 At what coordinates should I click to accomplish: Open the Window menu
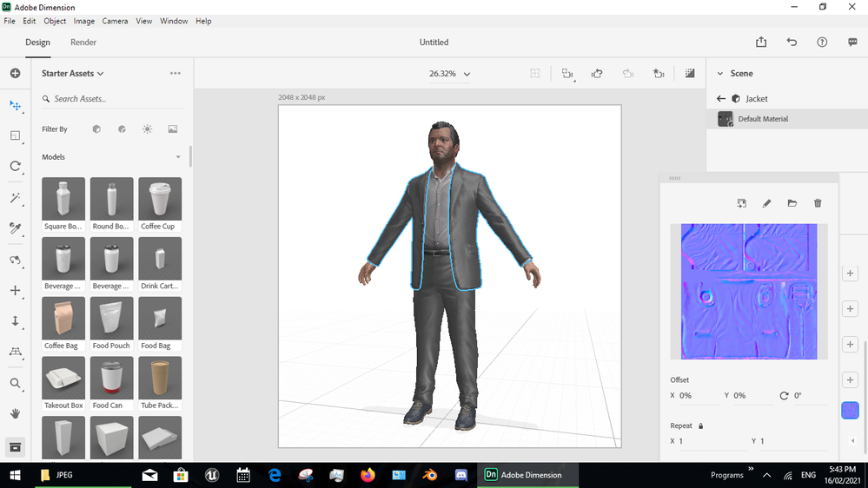tap(174, 21)
